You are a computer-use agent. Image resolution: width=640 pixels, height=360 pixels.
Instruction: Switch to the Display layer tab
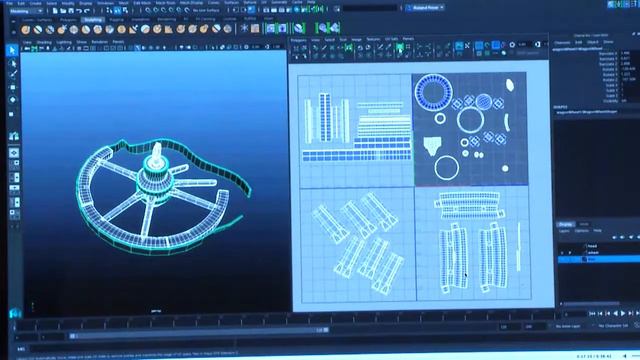(x=566, y=224)
